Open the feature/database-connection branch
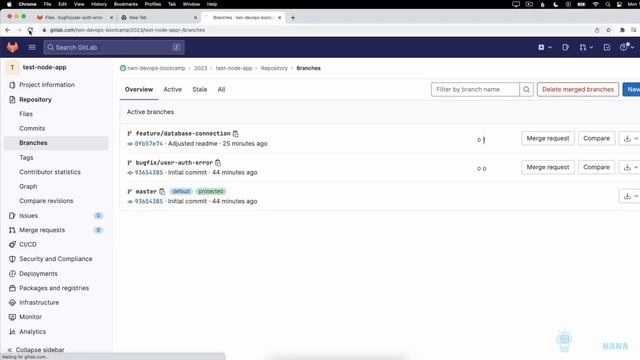 pos(183,133)
